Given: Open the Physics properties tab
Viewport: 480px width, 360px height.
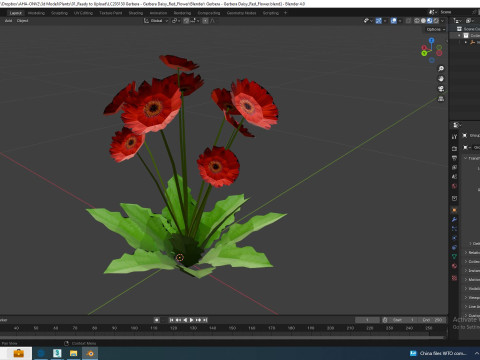Looking at the screenshot, I should [x=454, y=238].
